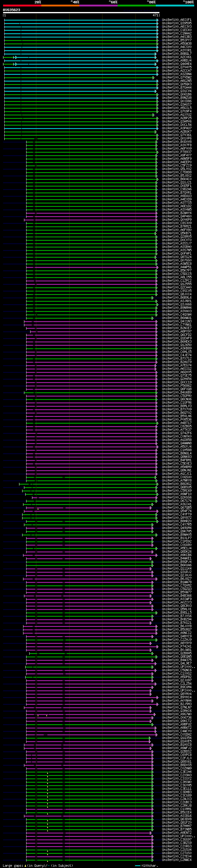197x868 pixels.
Task: Select hit label UniRef100_A2C061
Action: click(176, 57)
